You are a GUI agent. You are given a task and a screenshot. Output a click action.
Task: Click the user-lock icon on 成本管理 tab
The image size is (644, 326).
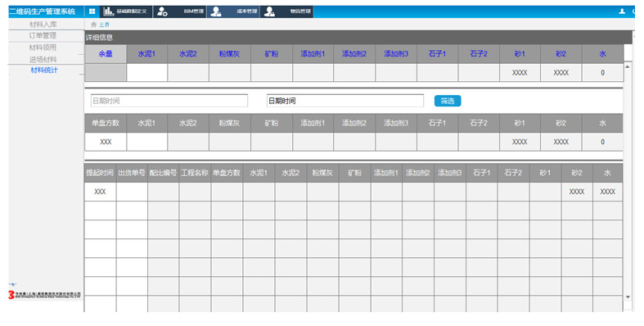click(x=216, y=11)
